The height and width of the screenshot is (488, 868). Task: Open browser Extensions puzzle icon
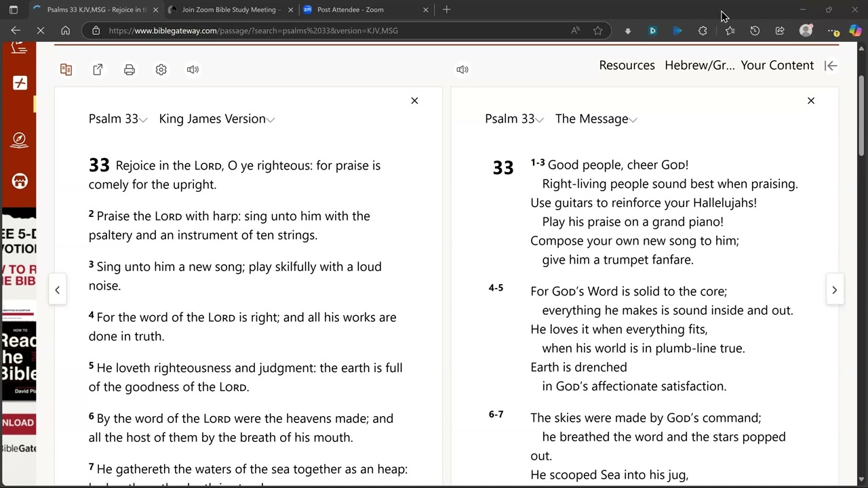[703, 30]
